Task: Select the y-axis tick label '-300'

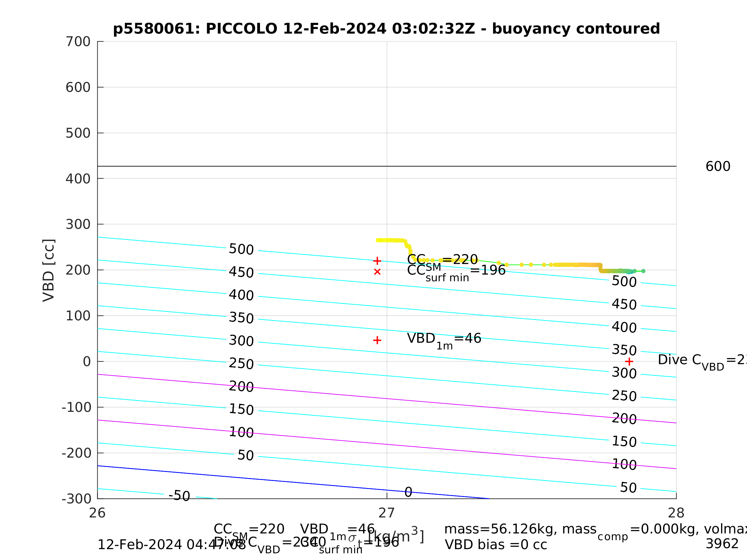Action: click(77, 499)
